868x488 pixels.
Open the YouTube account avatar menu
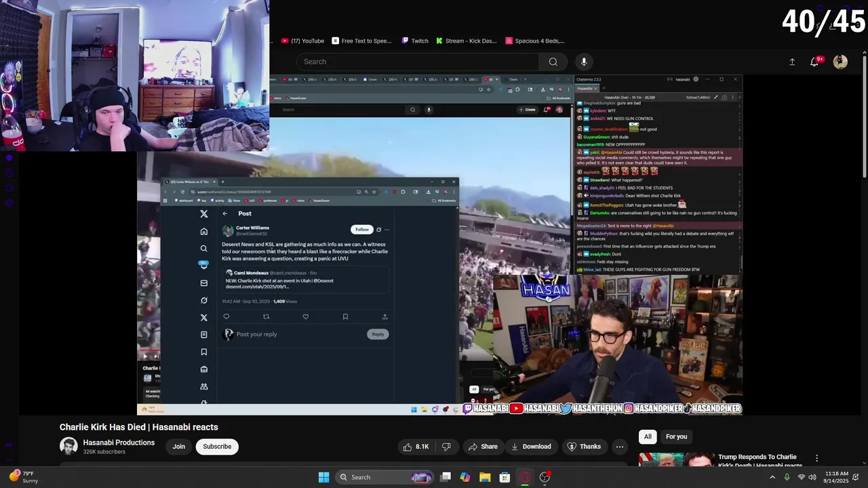pyautogui.click(x=840, y=62)
